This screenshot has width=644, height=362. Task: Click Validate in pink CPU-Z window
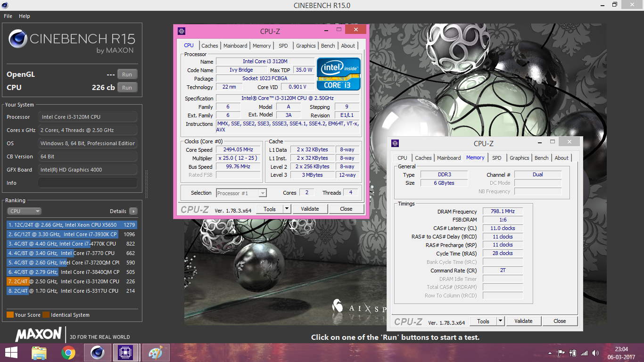310,209
